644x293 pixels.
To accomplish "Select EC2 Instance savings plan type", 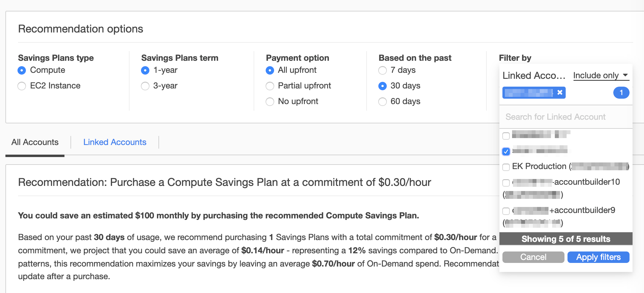I will click(x=22, y=86).
